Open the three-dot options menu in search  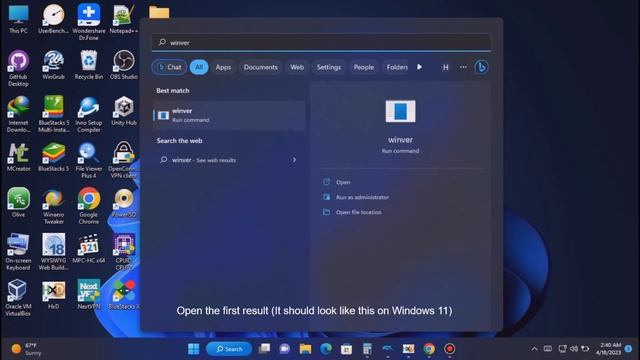tap(463, 67)
